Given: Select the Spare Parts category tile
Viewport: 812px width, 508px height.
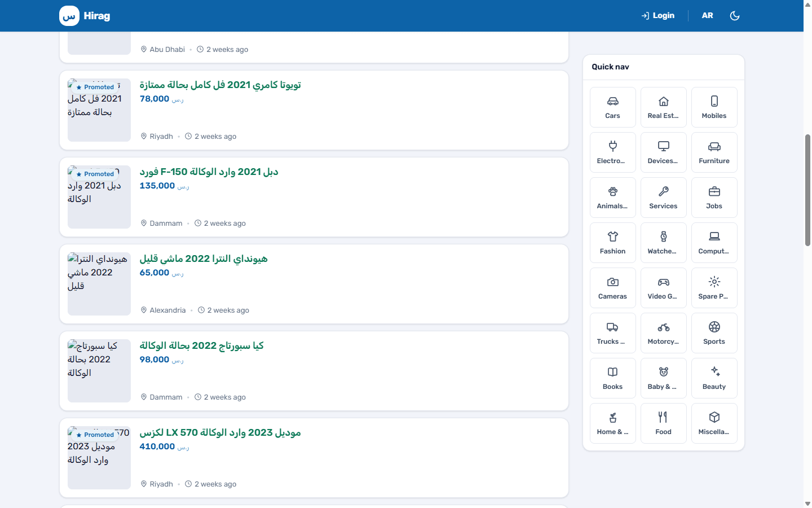Looking at the screenshot, I should pyautogui.click(x=714, y=288).
